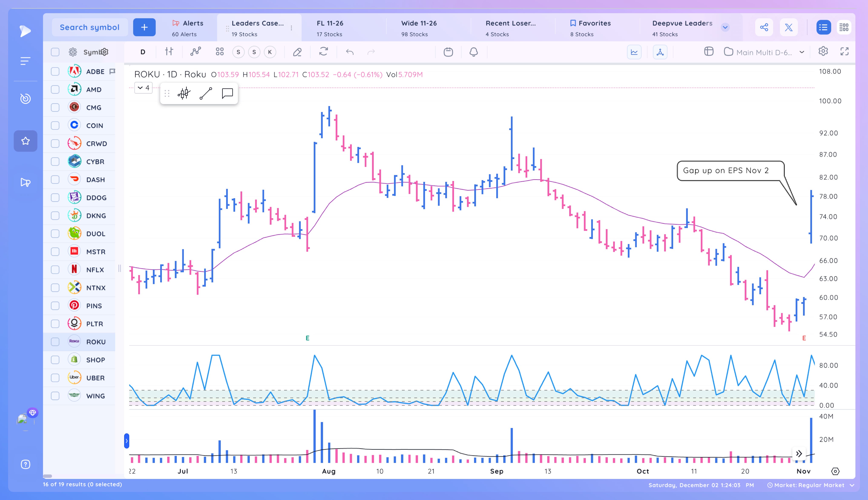This screenshot has height=500, width=868.
Task: Select the eraser drawing tool icon
Action: click(297, 52)
